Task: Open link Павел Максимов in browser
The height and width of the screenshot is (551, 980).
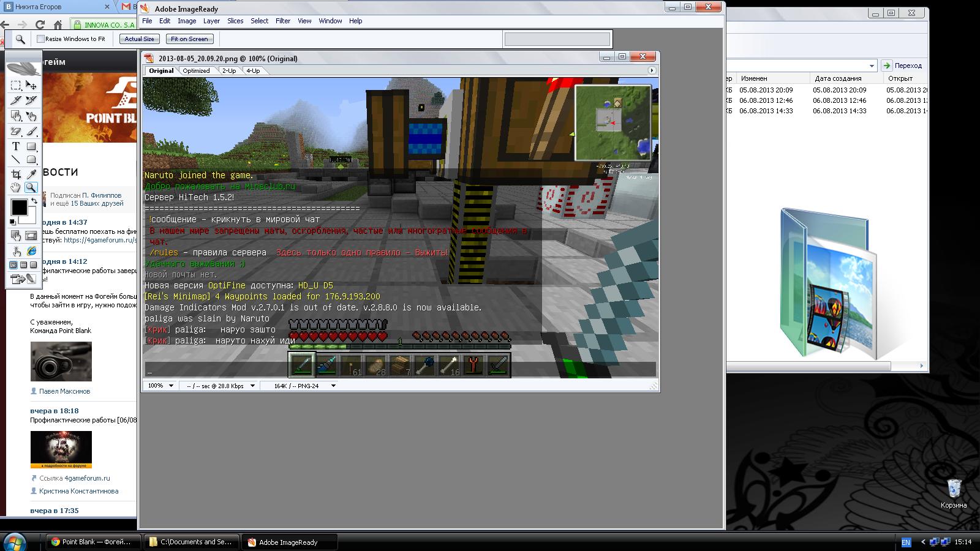Action: click(64, 391)
